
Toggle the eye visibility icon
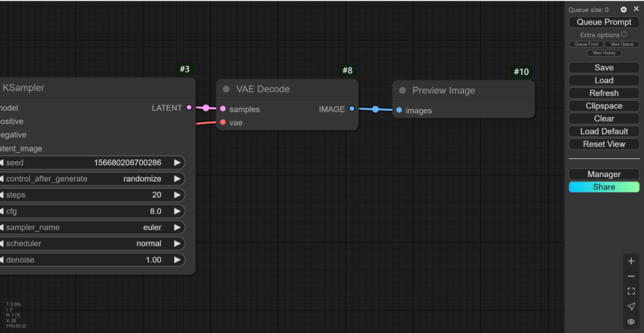(631, 322)
